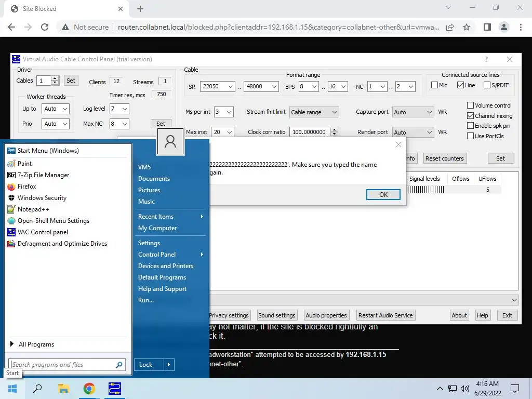Go back in Chrome

[x=11, y=27]
